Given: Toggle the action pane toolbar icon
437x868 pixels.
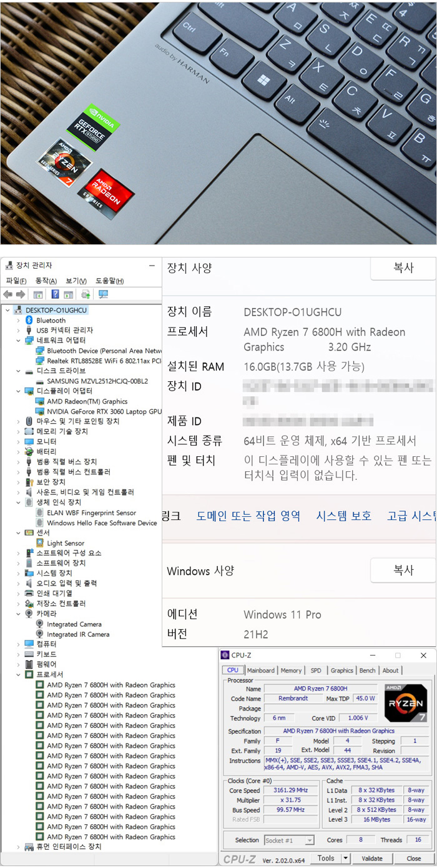Looking at the screenshot, I should coord(68,294).
